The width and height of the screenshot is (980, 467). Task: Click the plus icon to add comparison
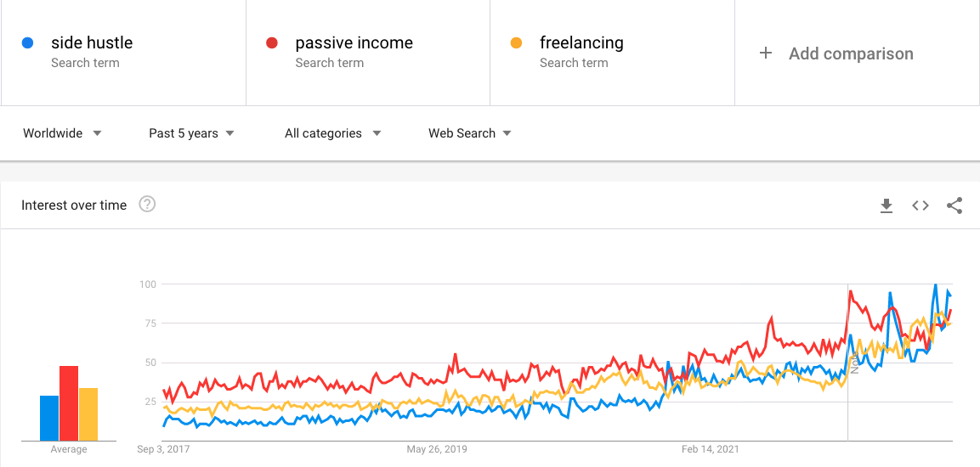tap(766, 53)
